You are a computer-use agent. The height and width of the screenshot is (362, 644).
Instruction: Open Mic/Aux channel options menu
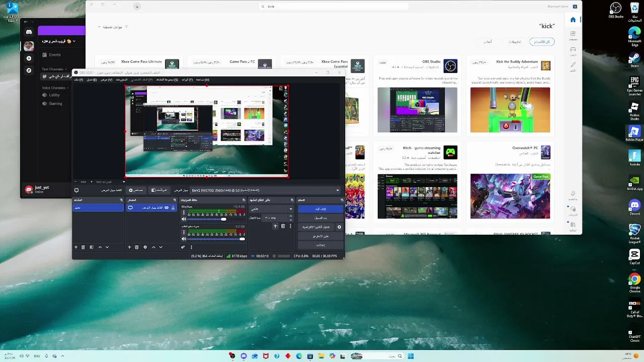184,213
